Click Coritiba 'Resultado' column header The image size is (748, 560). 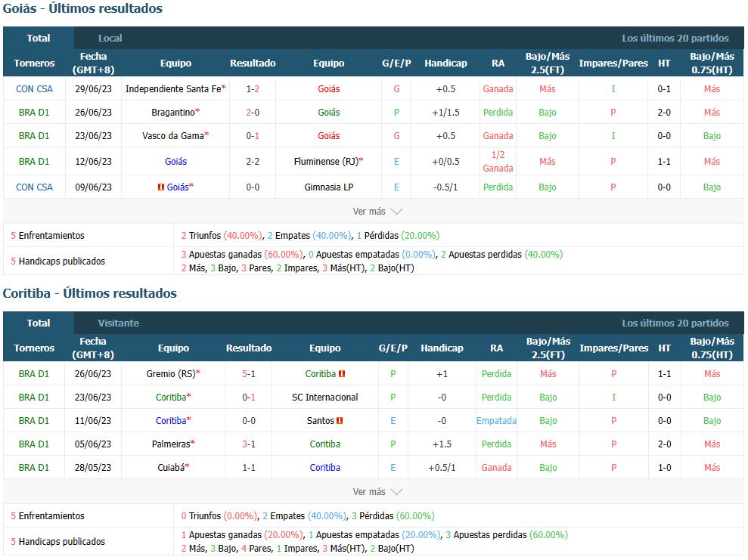pyautogui.click(x=249, y=348)
